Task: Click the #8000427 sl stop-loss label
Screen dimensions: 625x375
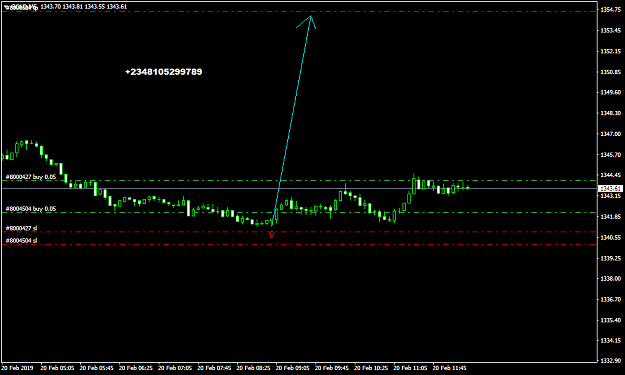Action: coord(22,228)
